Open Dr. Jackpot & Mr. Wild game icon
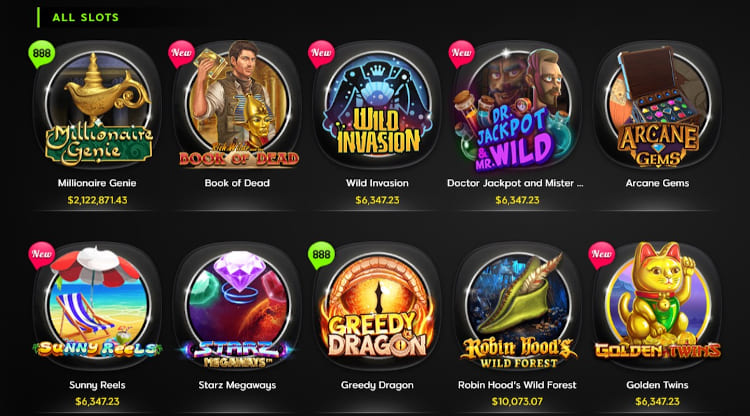The height and width of the screenshot is (416, 750). click(517, 106)
